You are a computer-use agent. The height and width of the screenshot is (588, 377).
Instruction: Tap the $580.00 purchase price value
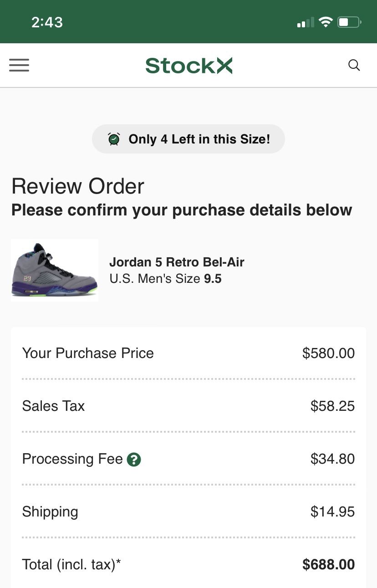coord(328,353)
